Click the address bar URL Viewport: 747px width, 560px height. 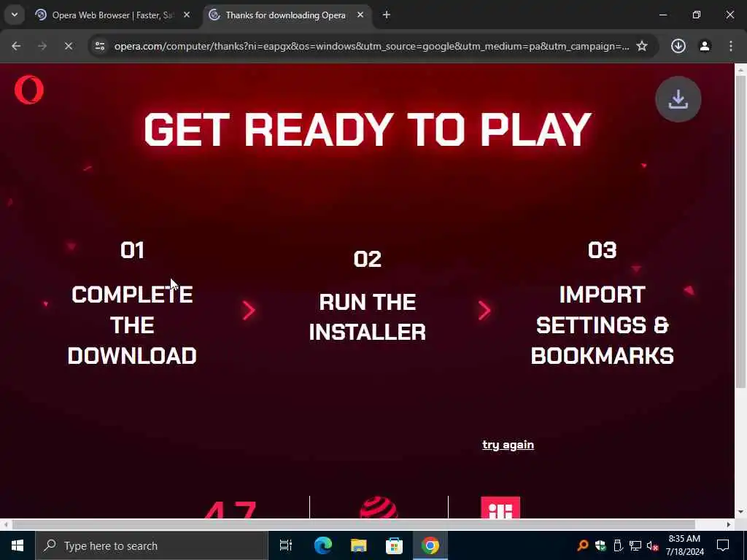click(371, 46)
